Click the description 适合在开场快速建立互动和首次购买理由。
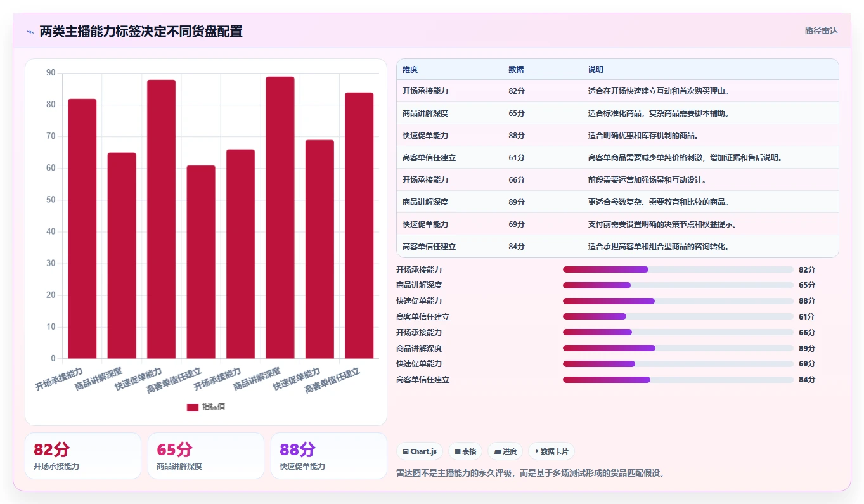The height and width of the screenshot is (504, 864). 659,91
